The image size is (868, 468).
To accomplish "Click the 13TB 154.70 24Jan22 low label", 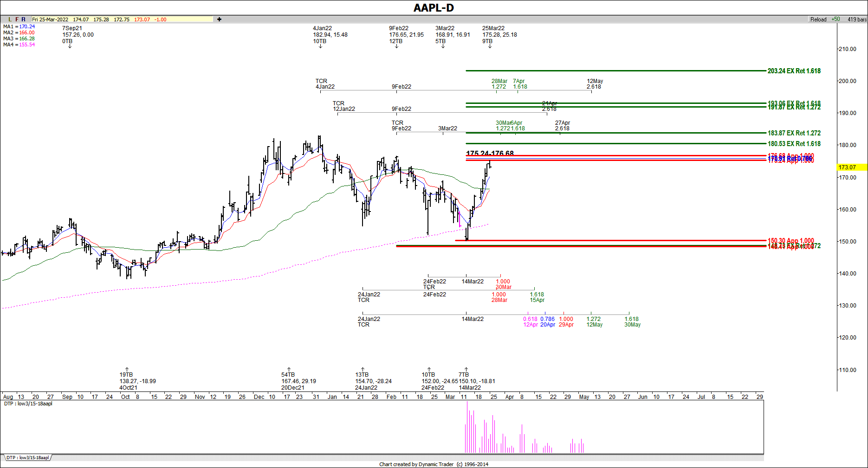I will point(373,381).
